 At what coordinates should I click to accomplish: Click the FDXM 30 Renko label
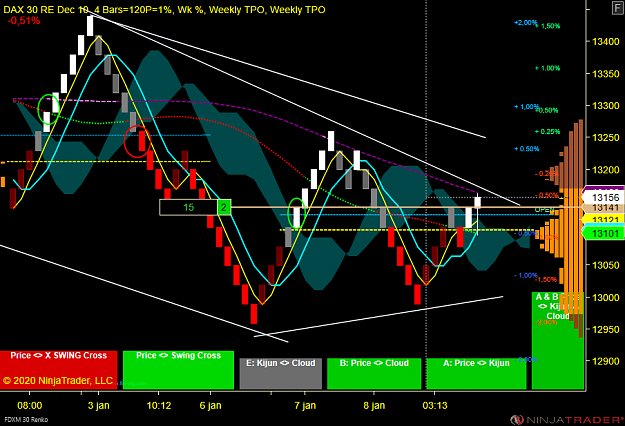point(26,419)
